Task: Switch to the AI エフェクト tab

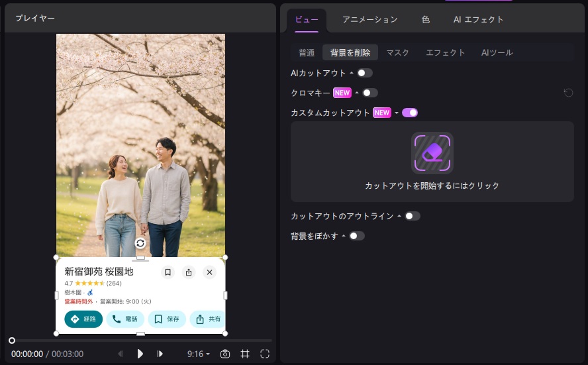Action: click(478, 20)
